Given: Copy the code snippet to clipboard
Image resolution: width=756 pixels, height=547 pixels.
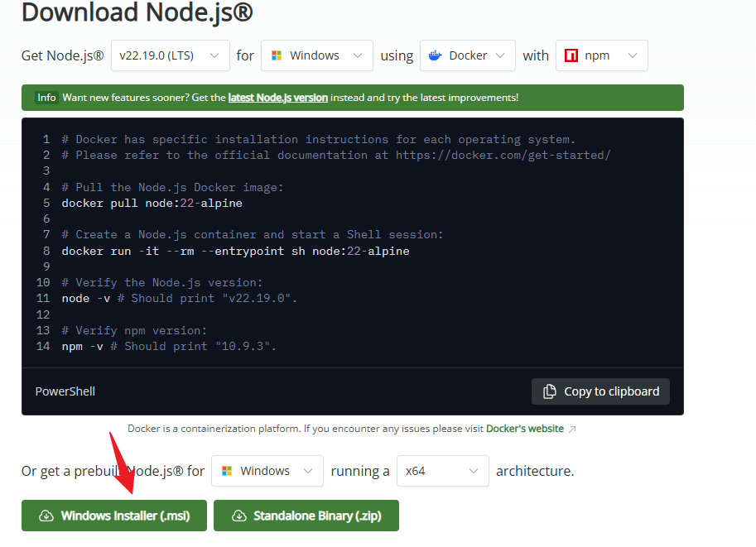Looking at the screenshot, I should click(600, 391).
